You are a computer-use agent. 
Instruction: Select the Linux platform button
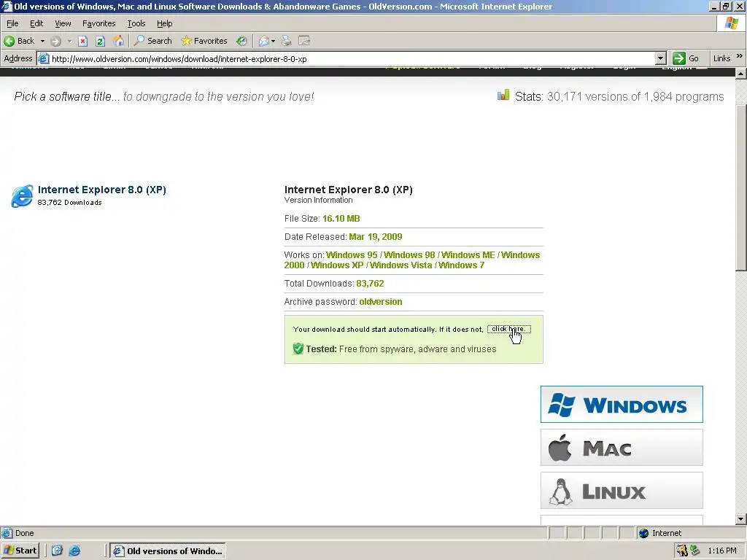click(622, 491)
